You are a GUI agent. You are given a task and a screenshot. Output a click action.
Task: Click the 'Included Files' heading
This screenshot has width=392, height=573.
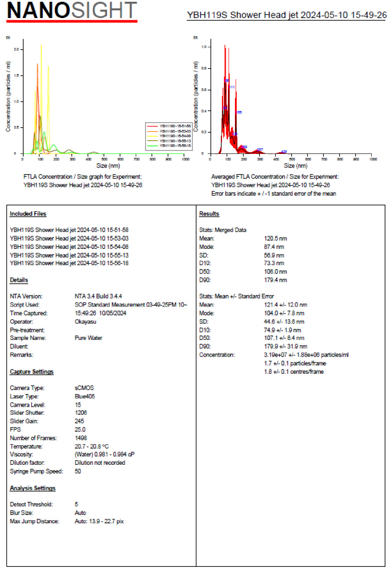coord(28,214)
